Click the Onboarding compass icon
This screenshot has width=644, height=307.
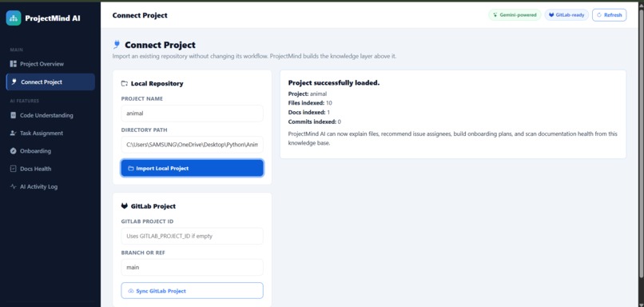(x=13, y=151)
